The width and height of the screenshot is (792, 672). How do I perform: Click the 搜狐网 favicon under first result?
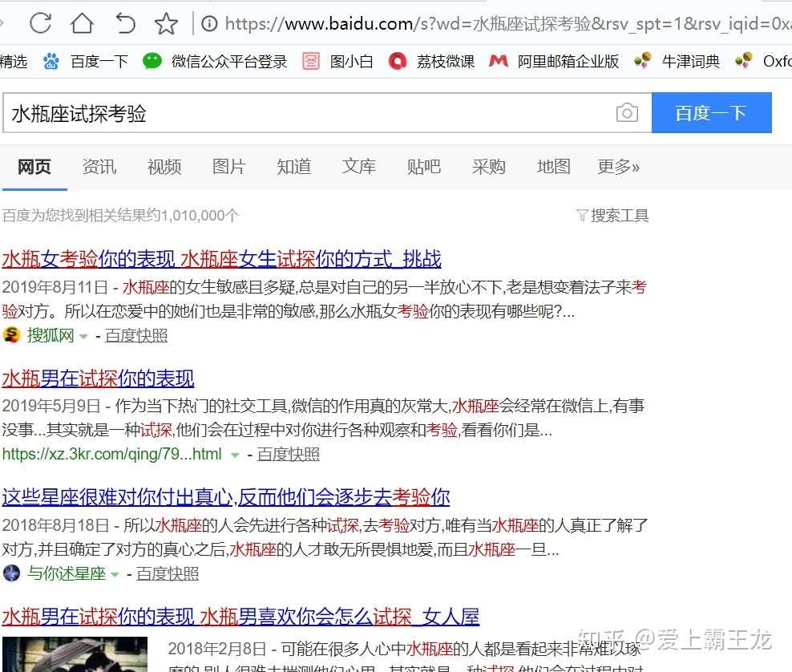[14, 335]
